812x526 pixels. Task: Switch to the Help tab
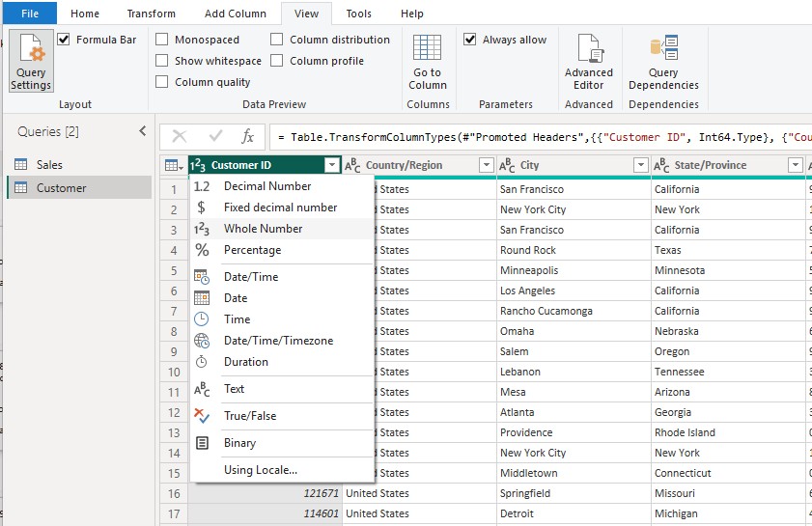pyautogui.click(x=412, y=14)
